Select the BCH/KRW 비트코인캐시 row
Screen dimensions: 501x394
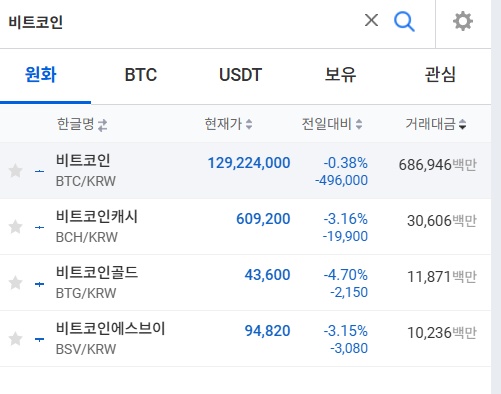point(245,227)
